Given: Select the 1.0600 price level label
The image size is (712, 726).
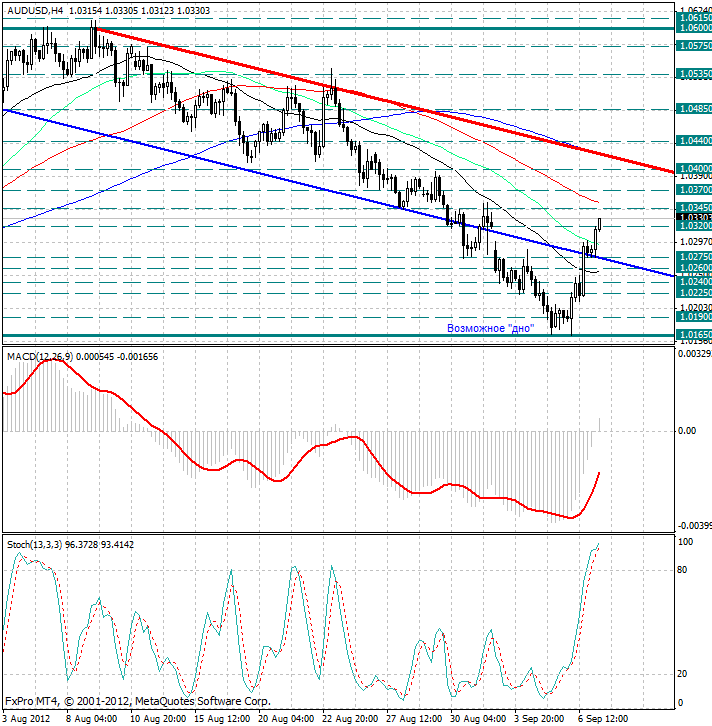Looking at the screenshot, I should point(693,29).
